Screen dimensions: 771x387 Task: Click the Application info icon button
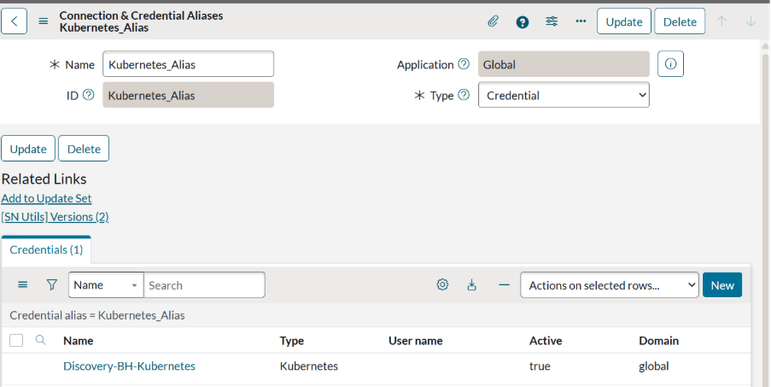point(670,64)
